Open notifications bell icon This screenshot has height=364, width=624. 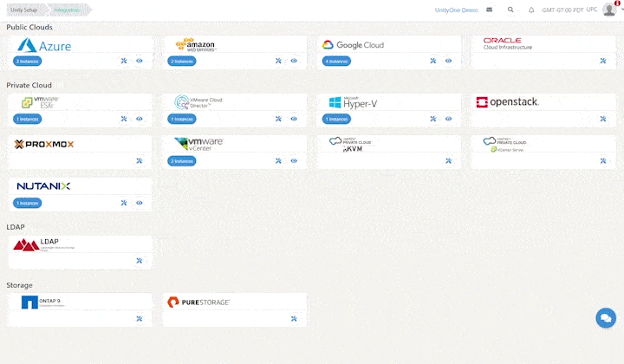click(531, 10)
